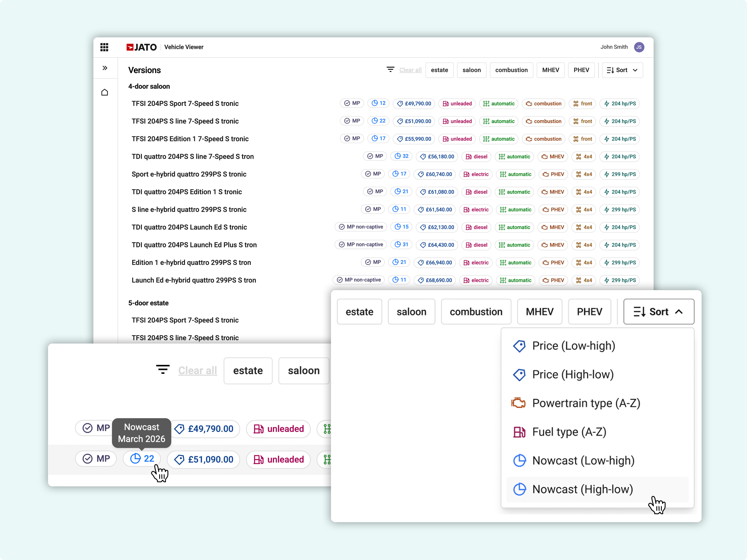
Task: Click Nowcast 22 badge in zoomed panel
Action: point(142,459)
